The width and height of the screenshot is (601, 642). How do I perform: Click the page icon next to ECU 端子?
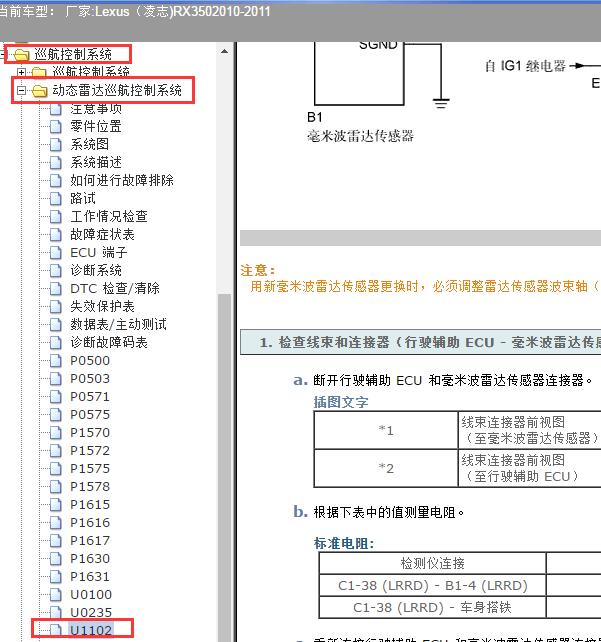point(56,253)
